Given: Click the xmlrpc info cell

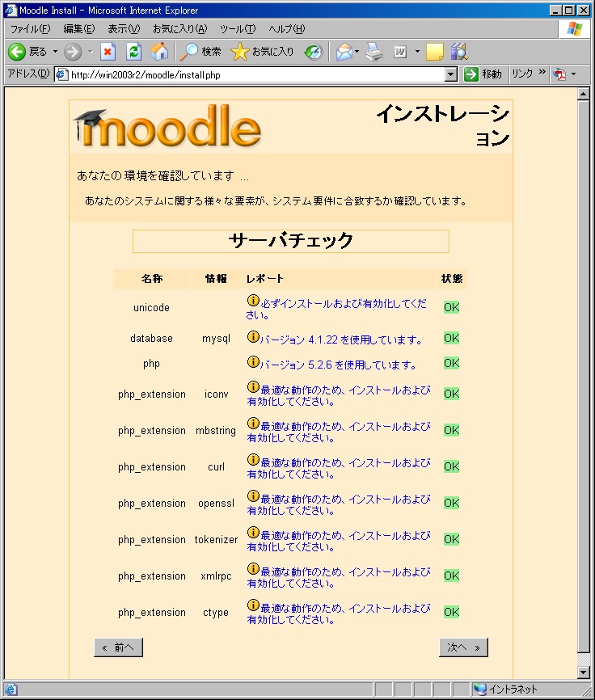Looking at the screenshot, I should 216,576.
